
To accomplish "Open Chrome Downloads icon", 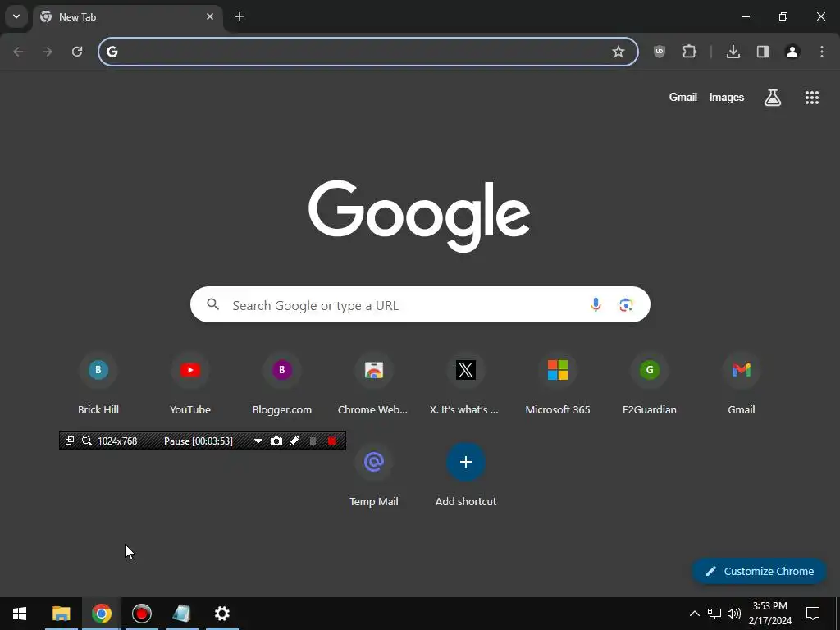I will 733,52.
